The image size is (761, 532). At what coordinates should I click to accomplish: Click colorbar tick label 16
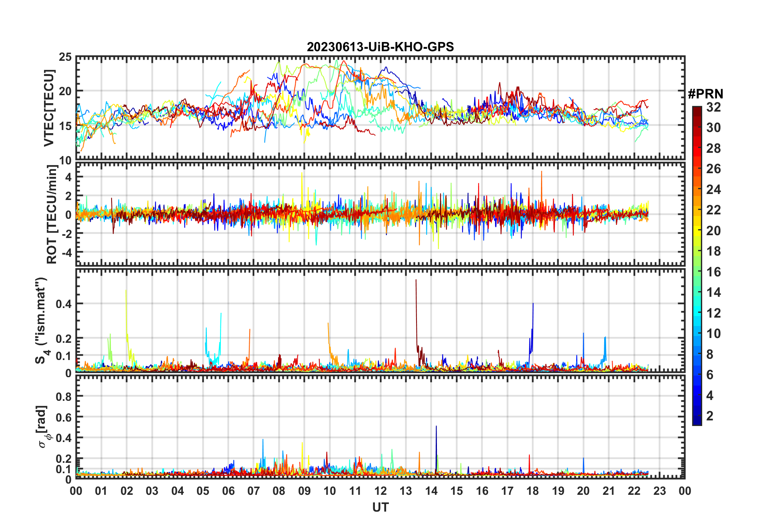(713, 272)
